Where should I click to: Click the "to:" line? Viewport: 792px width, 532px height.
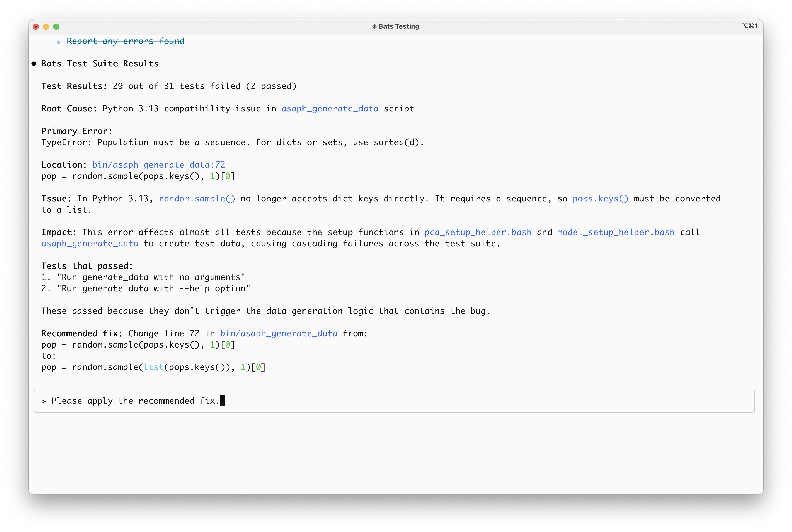coord(49,356)
